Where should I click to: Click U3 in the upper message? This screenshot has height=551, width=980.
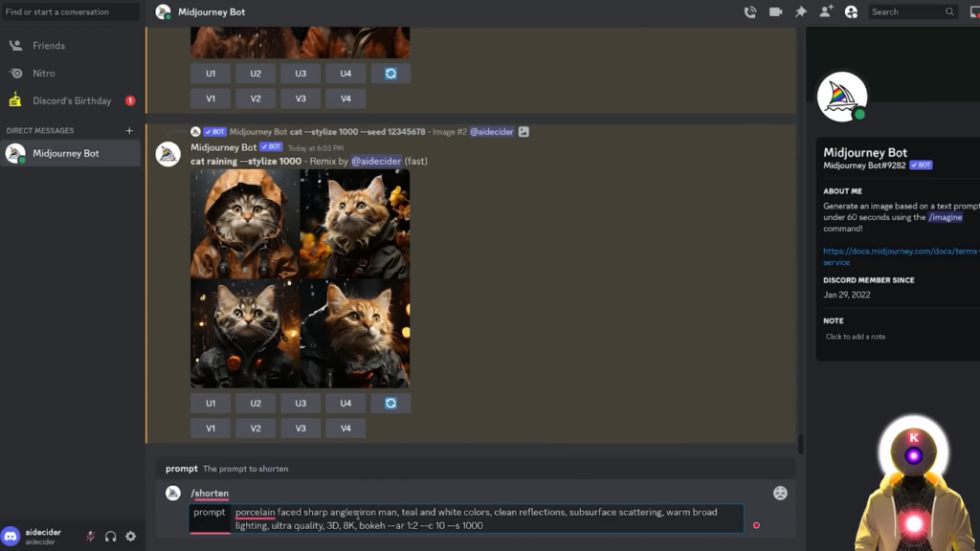tap(301, 74)
